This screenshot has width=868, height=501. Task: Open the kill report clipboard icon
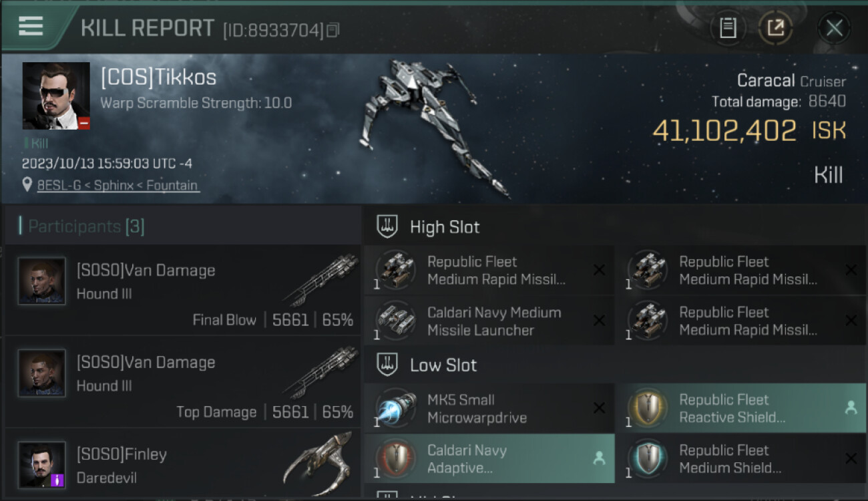tap(728, 28)
